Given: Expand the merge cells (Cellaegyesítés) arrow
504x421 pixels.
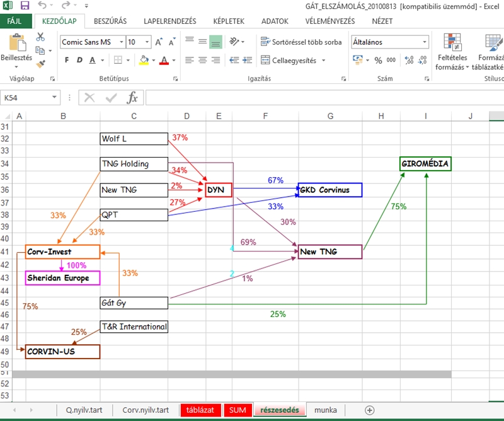Looking at the screenshot, I should coord(324,60).
